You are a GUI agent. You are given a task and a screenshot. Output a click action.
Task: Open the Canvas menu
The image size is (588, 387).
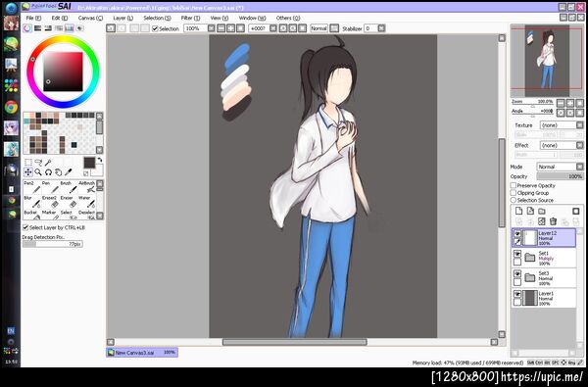click(x=90, y=18)
